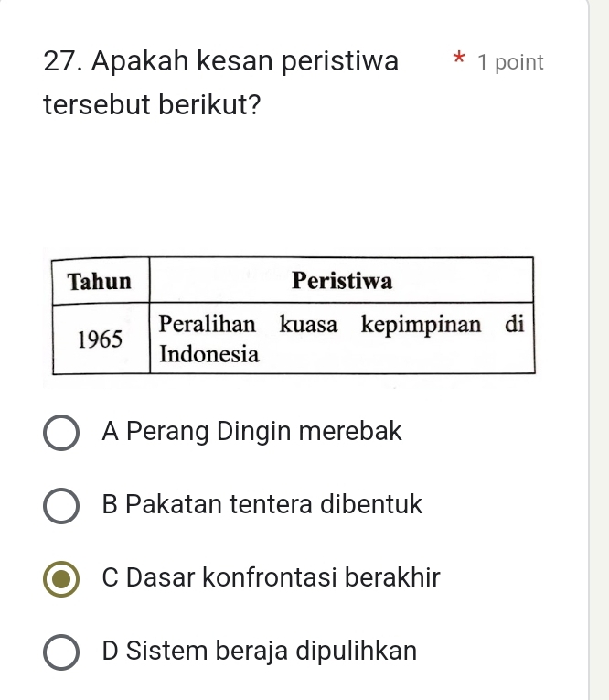
Task: Click the '1965' year cell
Action: (100, 339)
